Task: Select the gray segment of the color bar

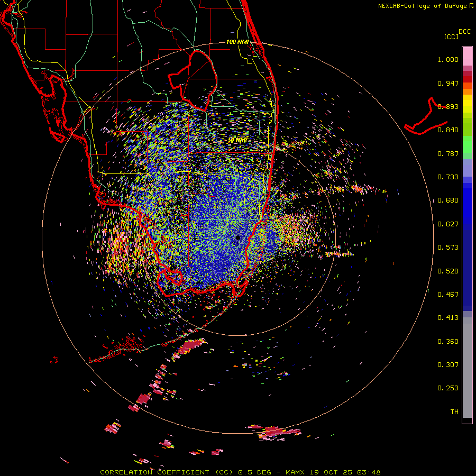Action: coord(467,368)
